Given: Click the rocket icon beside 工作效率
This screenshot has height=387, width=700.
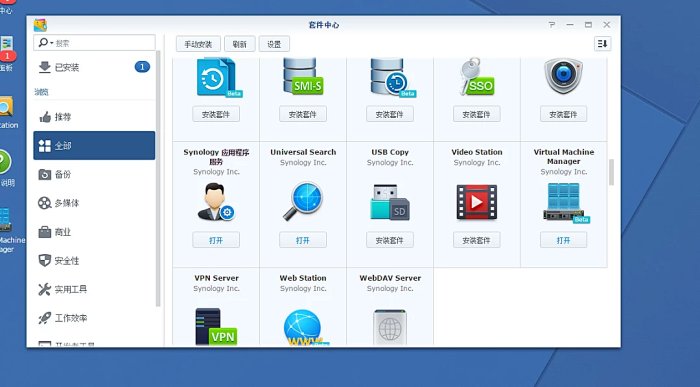Looking at the screenshot, I should click(45, 318).
